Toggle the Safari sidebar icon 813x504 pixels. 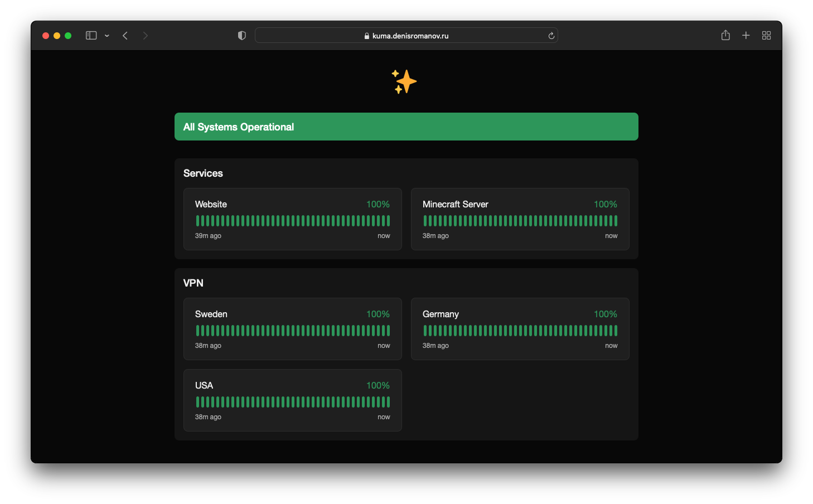pos(91,36)
